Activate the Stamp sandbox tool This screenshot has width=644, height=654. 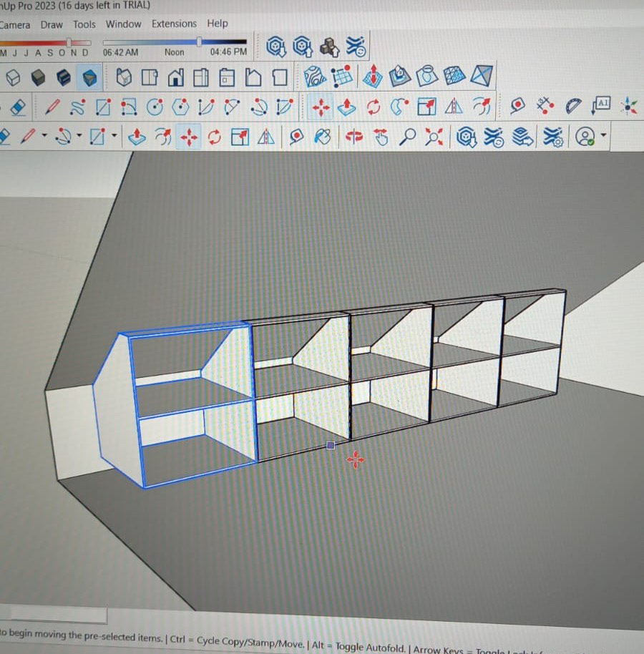point(399,76)
